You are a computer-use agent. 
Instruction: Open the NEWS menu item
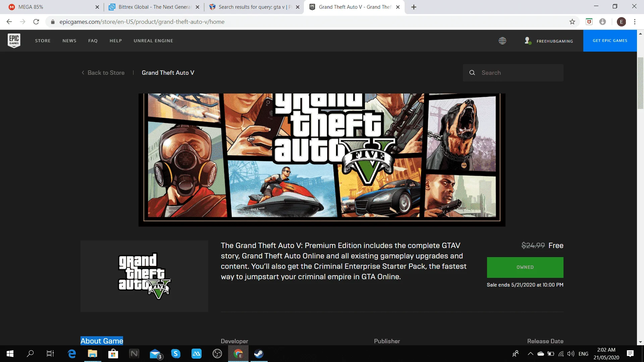(x=69, y=41)
